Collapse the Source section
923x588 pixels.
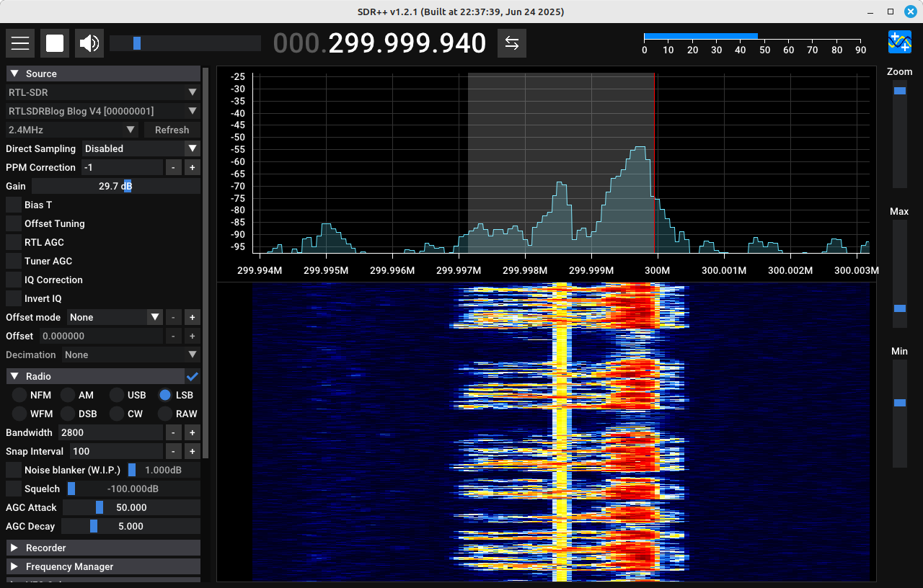point(103,73)
